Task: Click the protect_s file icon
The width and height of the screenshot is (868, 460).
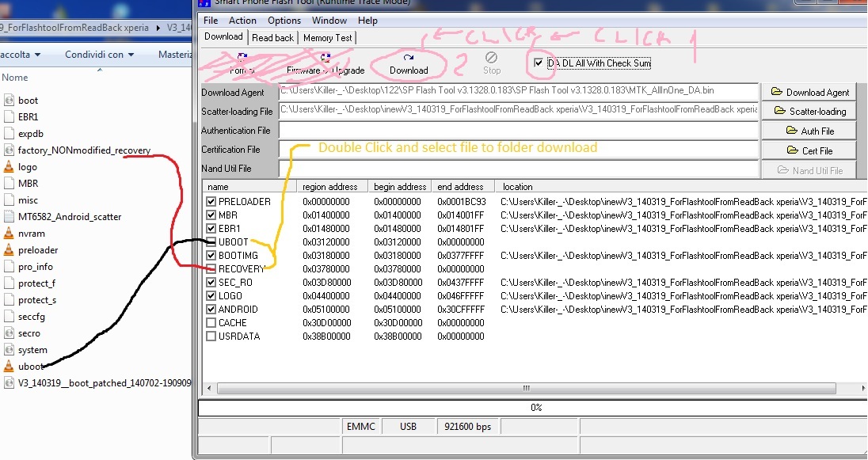Action: (x=8, y=299)
